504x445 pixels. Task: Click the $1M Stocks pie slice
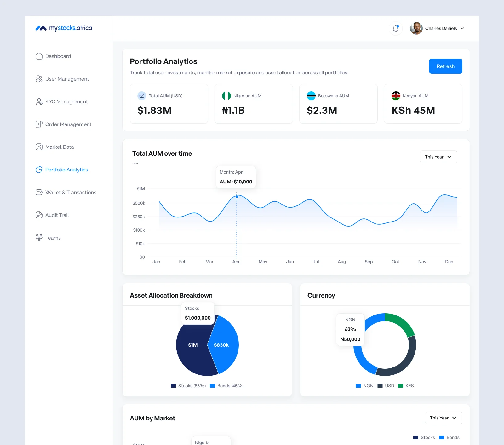(193, 345)
